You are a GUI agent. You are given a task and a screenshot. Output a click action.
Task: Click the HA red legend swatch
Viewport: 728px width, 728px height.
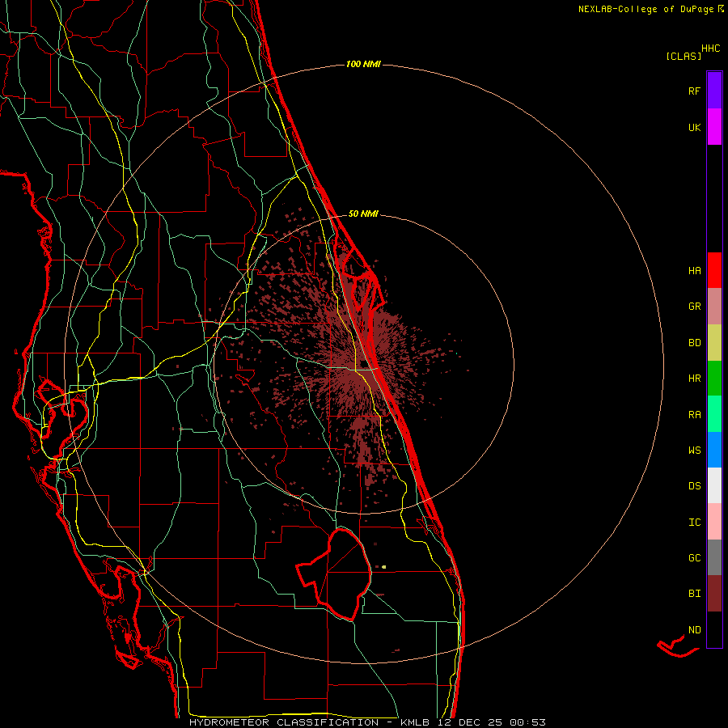[714, 270]
